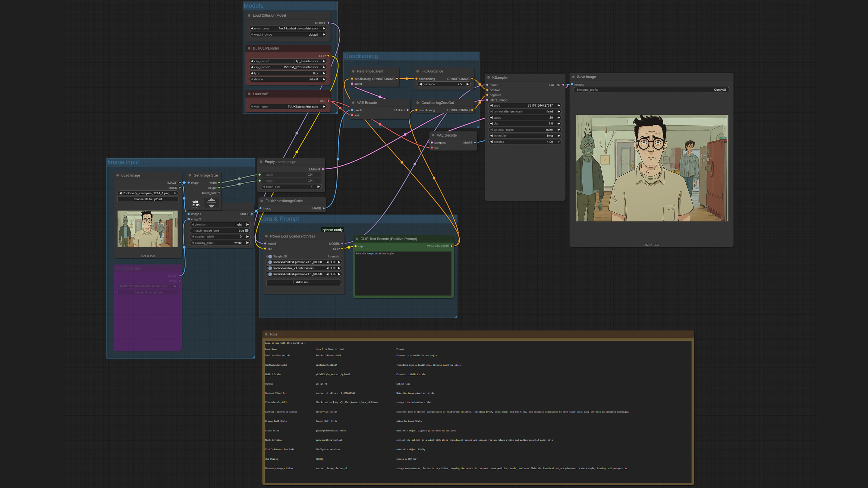868x488 pixels.
Task: Open the sampler_name euler dropdown
Action: click(x=525, y=130)
